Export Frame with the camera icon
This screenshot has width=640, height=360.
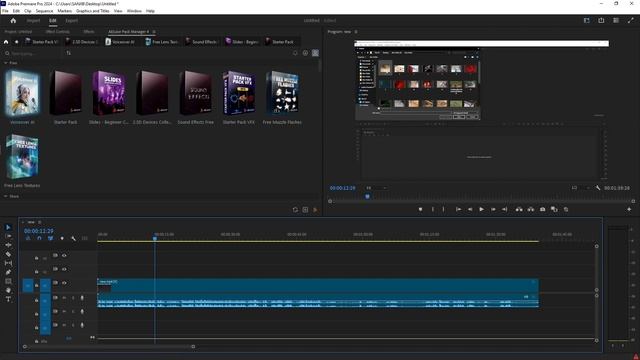542,209
